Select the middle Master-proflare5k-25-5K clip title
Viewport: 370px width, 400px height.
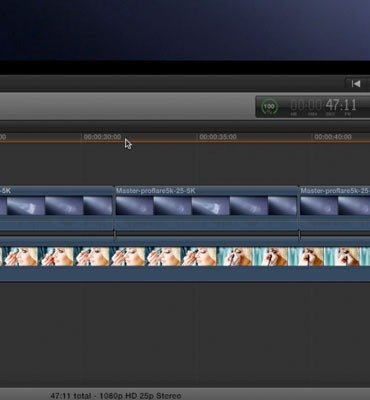click(x=156, y=191)
